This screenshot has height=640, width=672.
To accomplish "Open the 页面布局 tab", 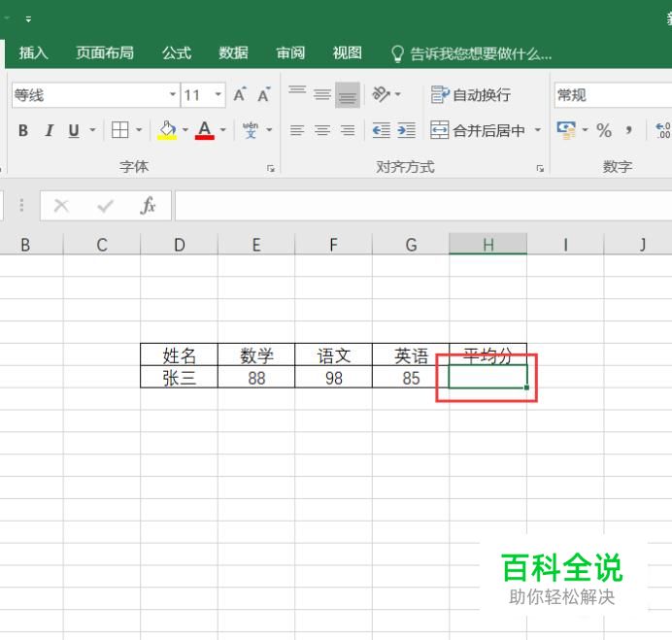I will [105, 53].
